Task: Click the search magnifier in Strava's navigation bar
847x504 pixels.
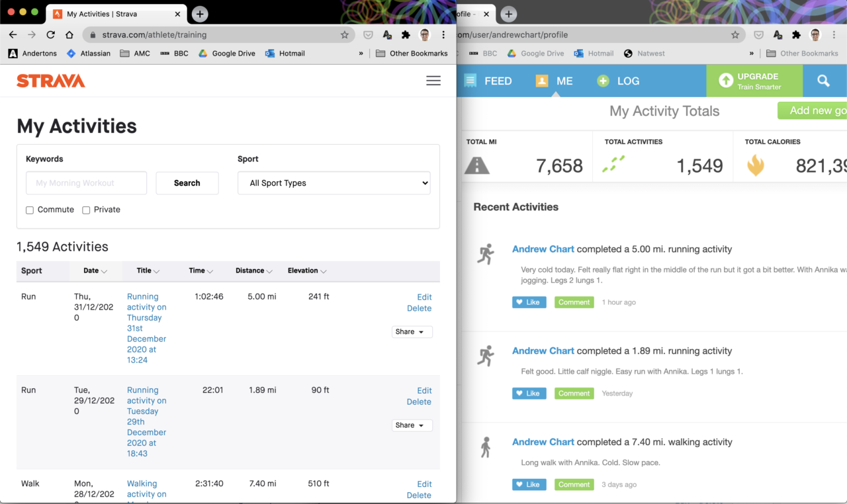Action: click(x=823, y=80)
